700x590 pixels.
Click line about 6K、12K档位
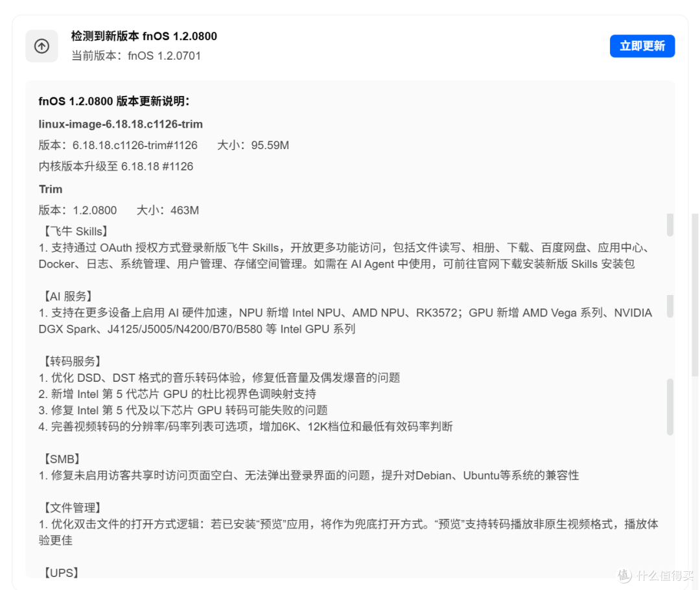(246, 427)
